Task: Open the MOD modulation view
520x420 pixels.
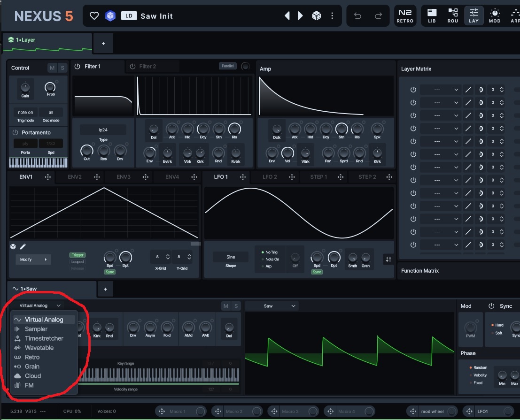Action: [495, 15]
